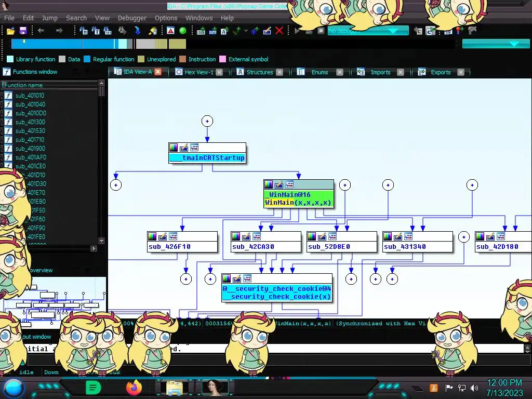
Task: Jump forward with the right arrow toolbar icon
Action: pos(59,31)
